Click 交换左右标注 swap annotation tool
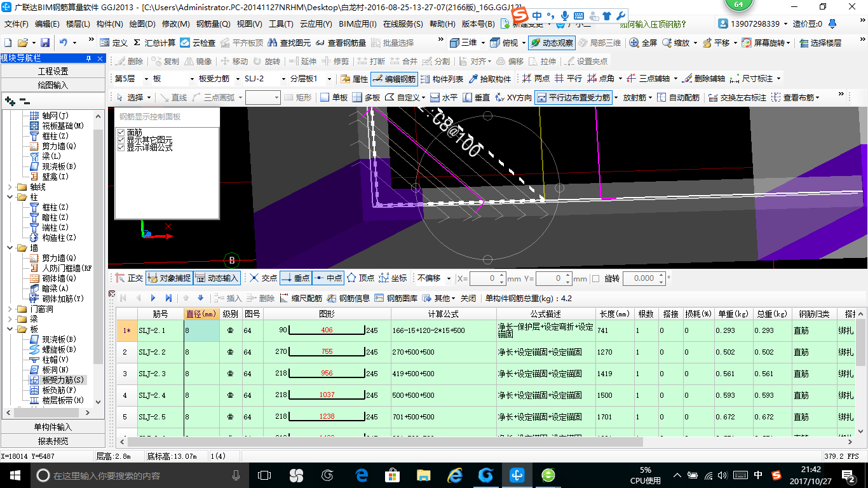This screenshot has width=868, height=488. click(x=737, y=97)
